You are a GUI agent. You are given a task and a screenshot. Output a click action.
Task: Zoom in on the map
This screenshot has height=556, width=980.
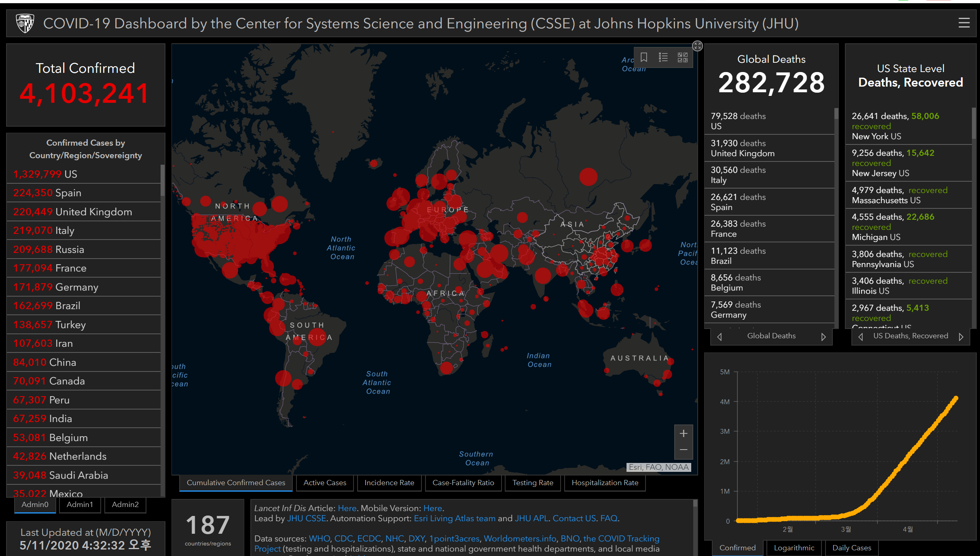coord(684,433)
